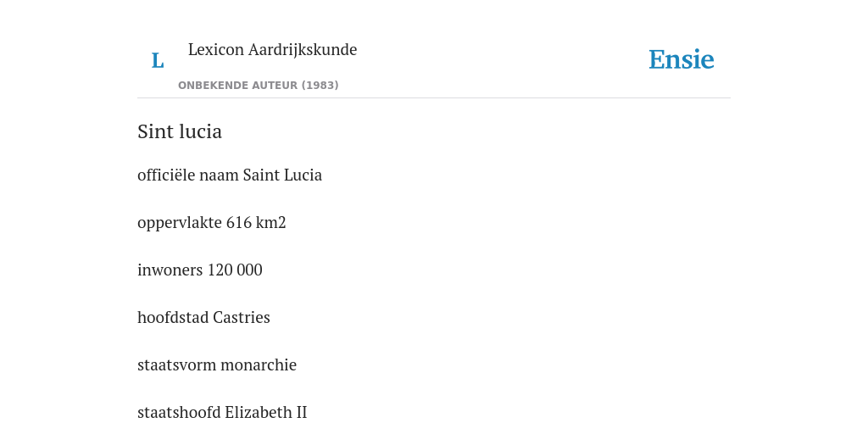Click the word staatshoofd
This screenshot has width=868, height=434.
(x=178, y=413)
